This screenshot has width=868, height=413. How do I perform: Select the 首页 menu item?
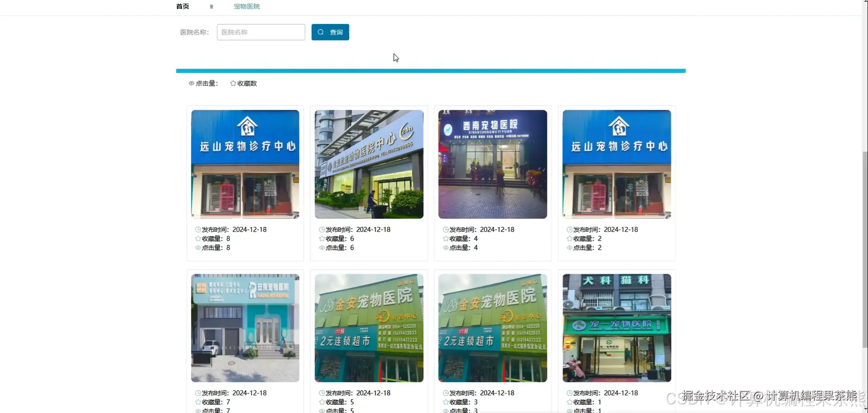click(182, 6)
